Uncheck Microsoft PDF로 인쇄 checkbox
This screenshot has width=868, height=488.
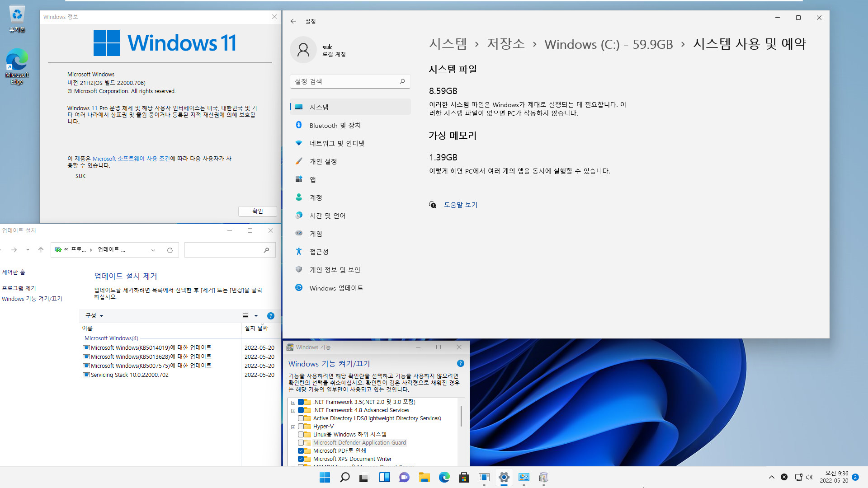tap(301, 450)
